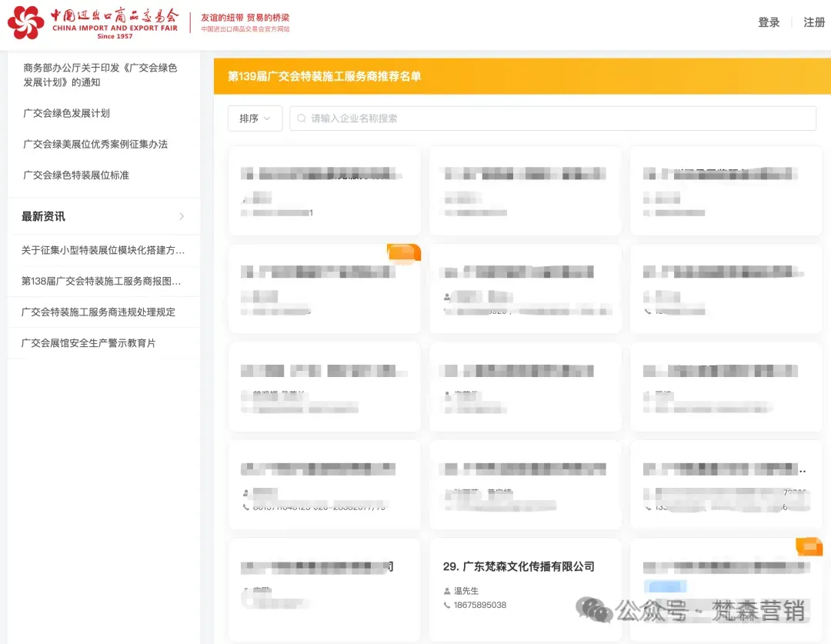
Task: Click the phone icon on the fourth-row right card
Action: tap(647, 507)
